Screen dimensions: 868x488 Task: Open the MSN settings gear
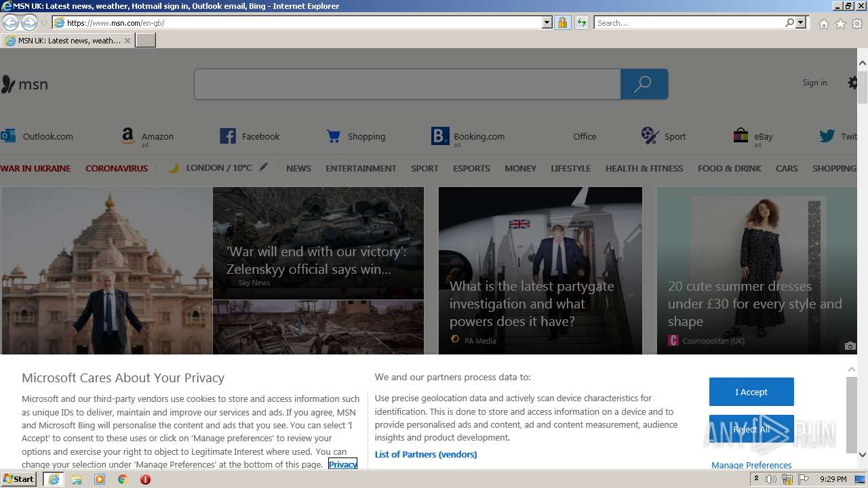[852, 83]
